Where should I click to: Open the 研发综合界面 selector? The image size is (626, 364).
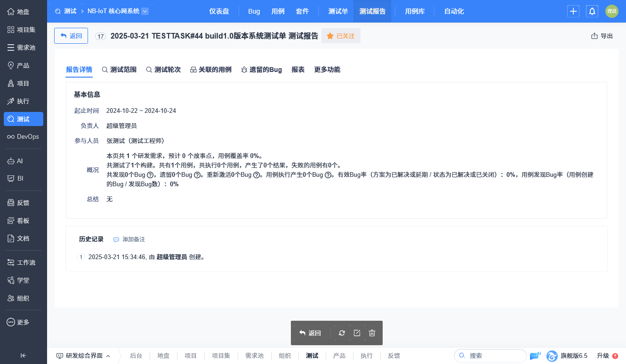click(x=83, y=356)
